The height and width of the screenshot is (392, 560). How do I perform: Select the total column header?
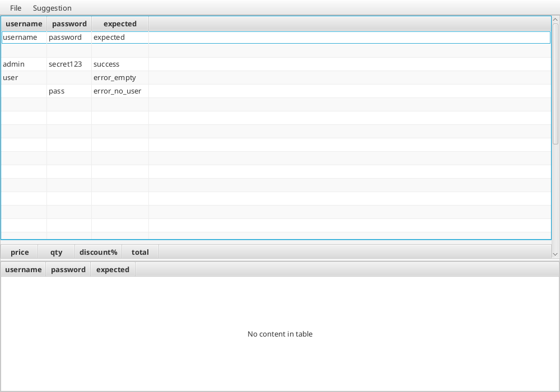(140, 252)
